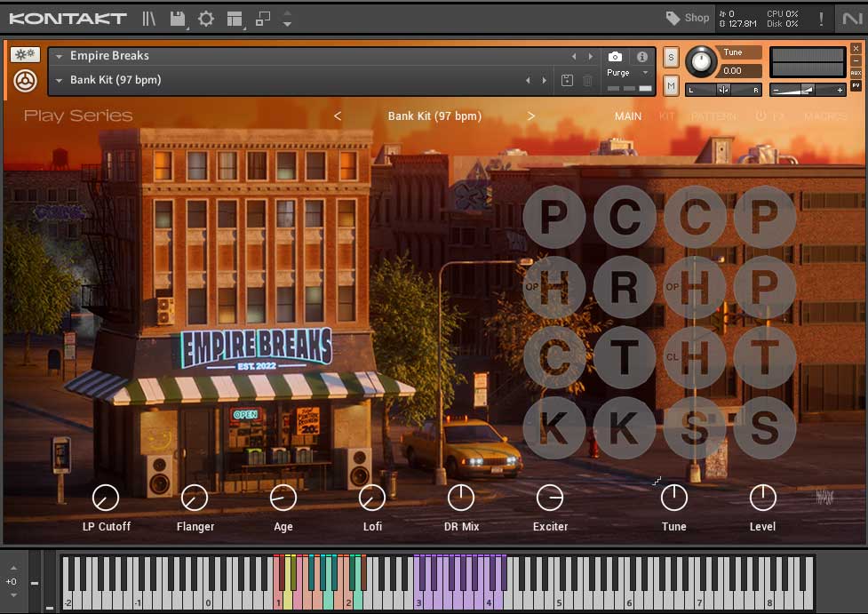Switch to the KIT tab
Viewport: 868px width, 614px height.
click(666, 116)
